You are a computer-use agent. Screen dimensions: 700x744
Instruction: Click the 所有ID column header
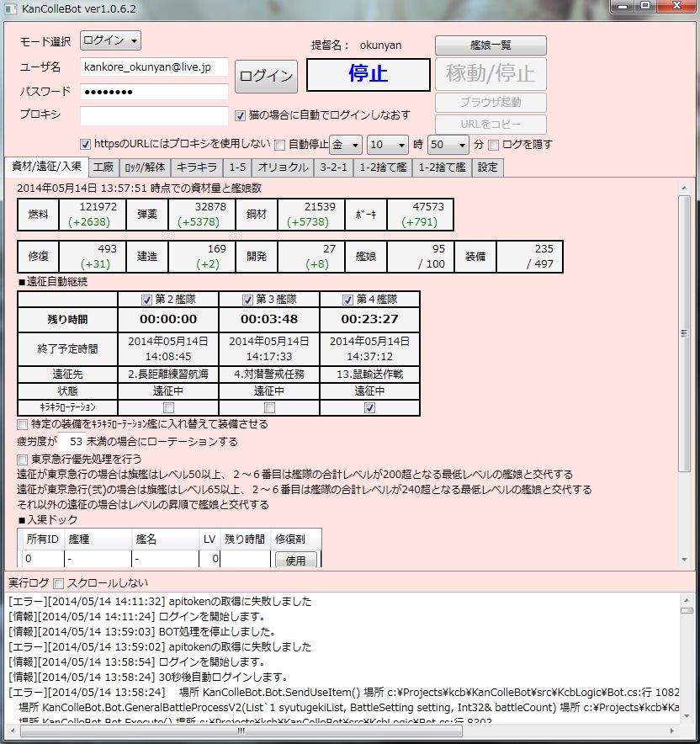tap(43, 539)
